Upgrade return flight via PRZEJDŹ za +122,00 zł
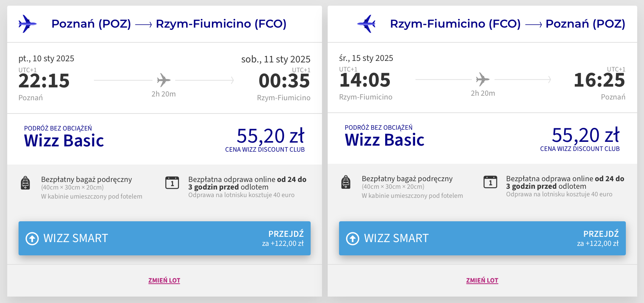The height and width of the screenshot is (303, 644). click(597, 238)
